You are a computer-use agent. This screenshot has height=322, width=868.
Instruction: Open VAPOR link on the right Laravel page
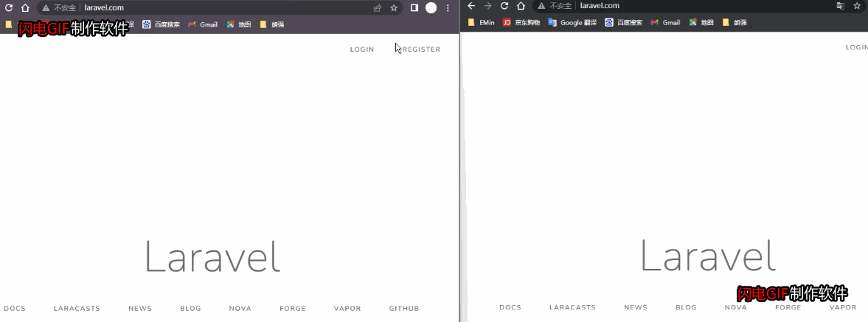[843, 307]
